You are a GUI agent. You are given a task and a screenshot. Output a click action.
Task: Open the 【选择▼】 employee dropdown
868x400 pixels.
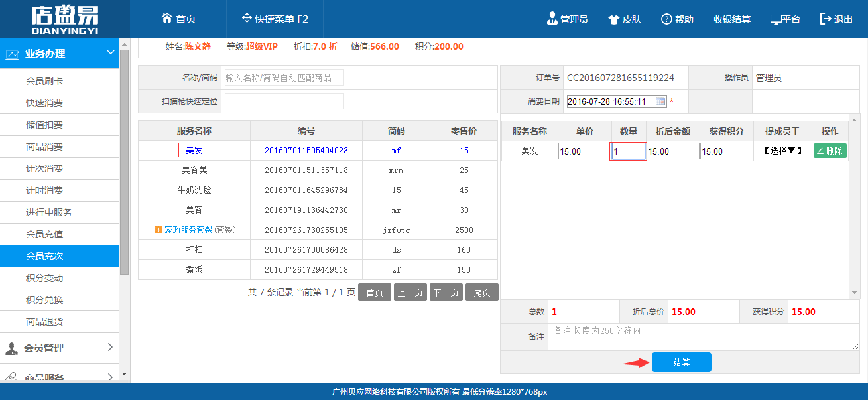tap(782, 151)
